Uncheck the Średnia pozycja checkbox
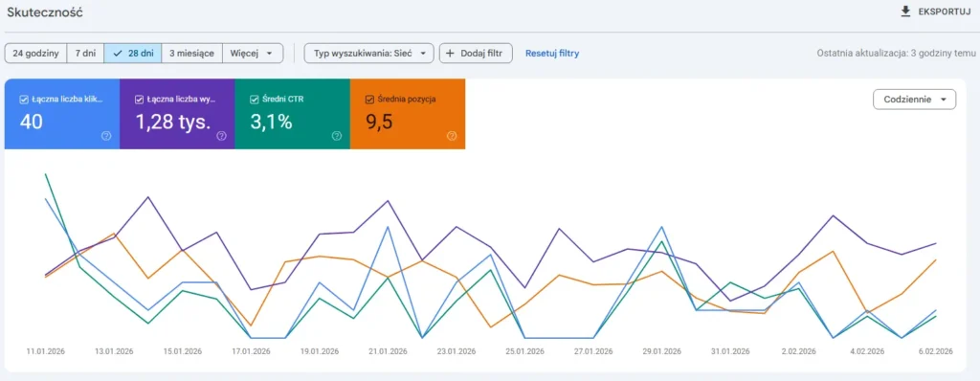Viewport: 980px width, 381px height. [x=369, y=99]
